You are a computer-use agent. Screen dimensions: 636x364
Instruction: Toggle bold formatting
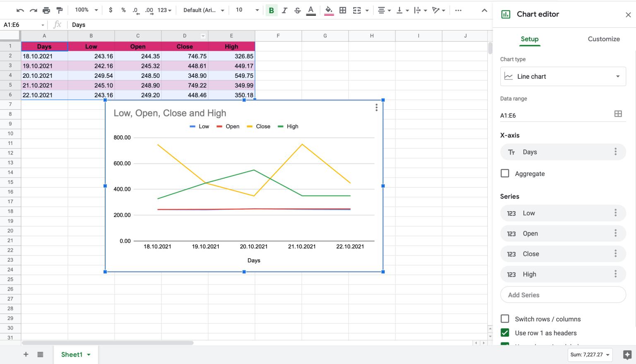coord(271,10)
